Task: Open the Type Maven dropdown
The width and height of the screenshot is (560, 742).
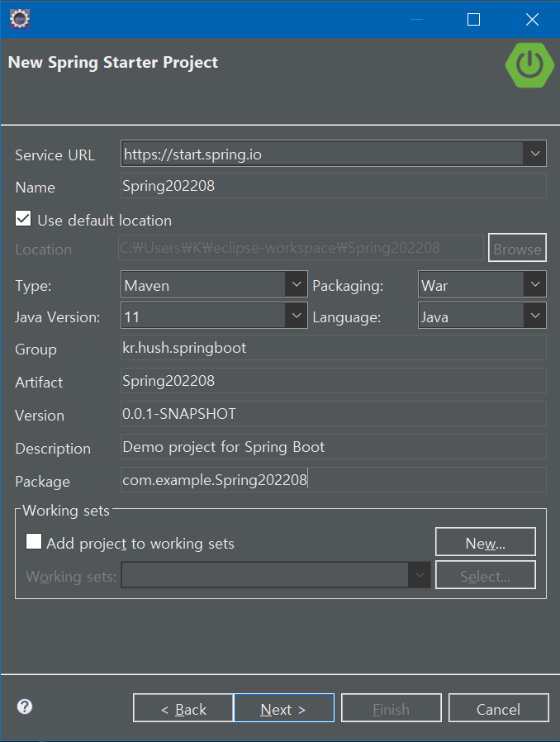Action: 297,284
